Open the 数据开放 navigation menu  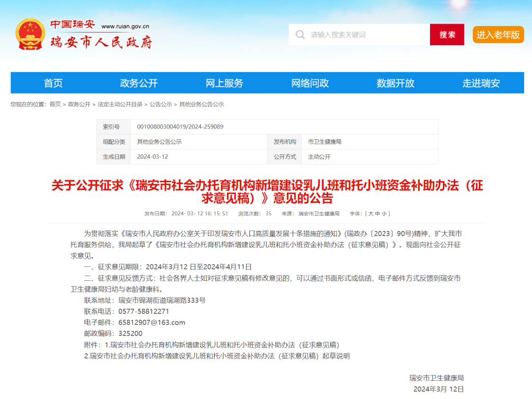pyautogui.click(x=397, y=83)
